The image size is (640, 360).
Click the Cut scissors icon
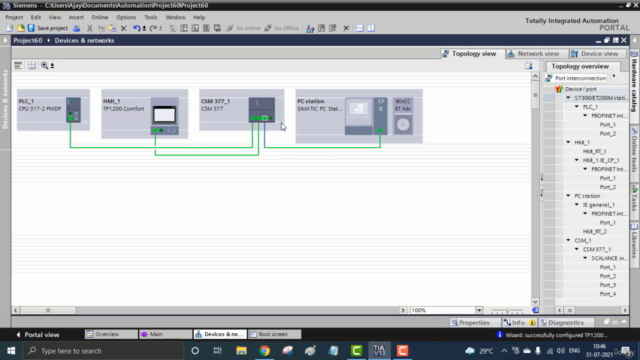[89, 28]
